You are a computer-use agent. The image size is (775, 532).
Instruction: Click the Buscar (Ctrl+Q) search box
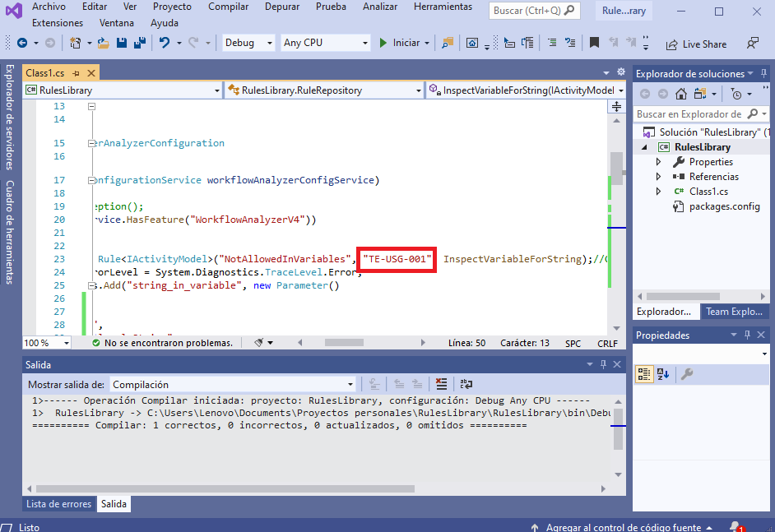[534, 11]
